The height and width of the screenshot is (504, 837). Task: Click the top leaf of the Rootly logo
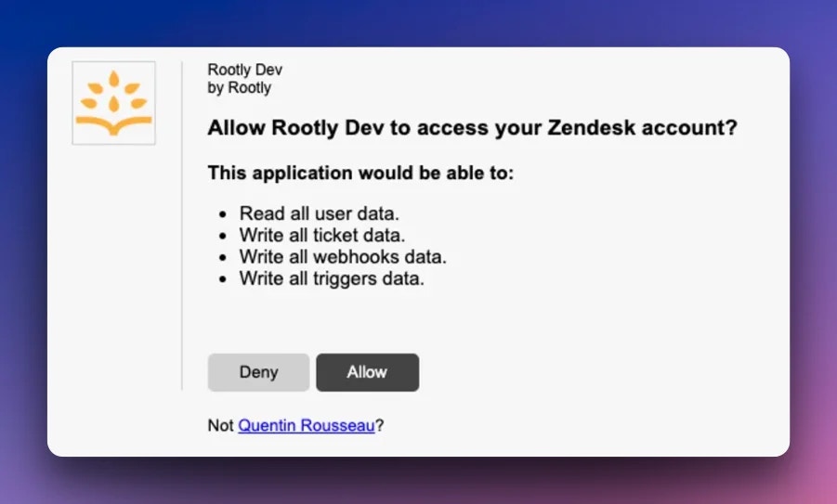(x=113, y=79)
